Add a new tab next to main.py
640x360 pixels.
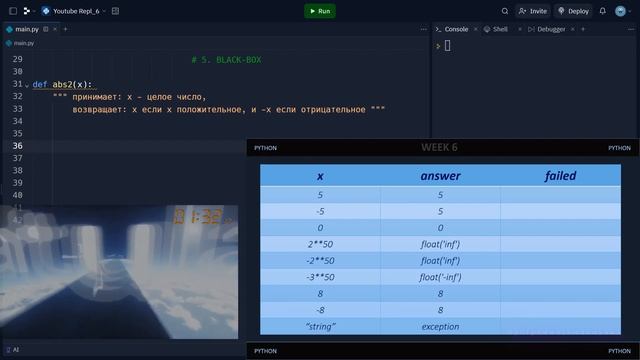click(65, 29)
